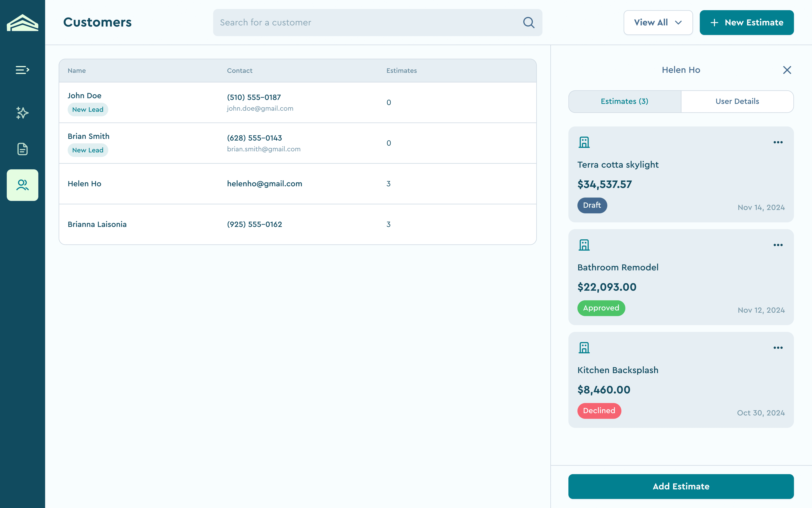Image resolution: width=812 pixels, height=508 pixels.
Task: Focus the Search for a customer field
Action: pos(377,22)
